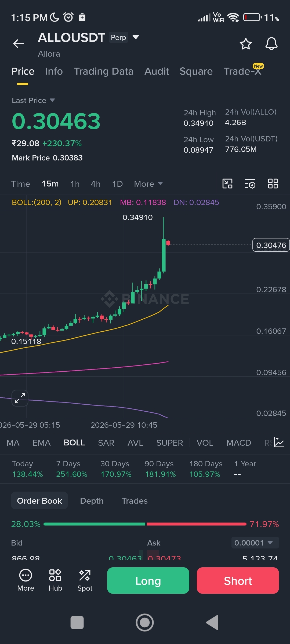290x644 pixels.
Task: Tap Android back triangle button
Action: coord(212,623)
